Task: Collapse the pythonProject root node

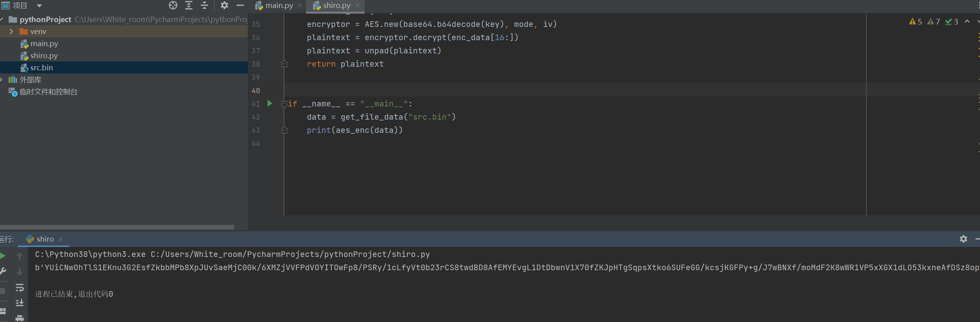Action: pyautogui.click(x=2, y=19)
